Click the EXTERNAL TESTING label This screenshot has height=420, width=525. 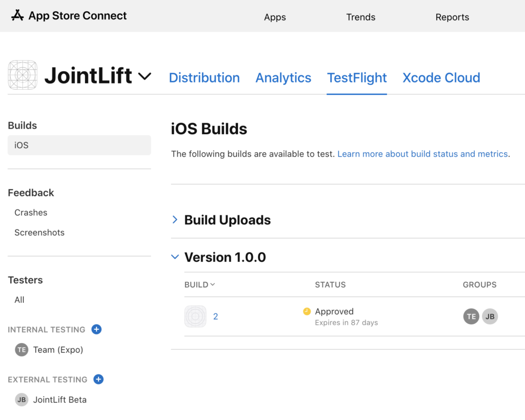[48, 380]
